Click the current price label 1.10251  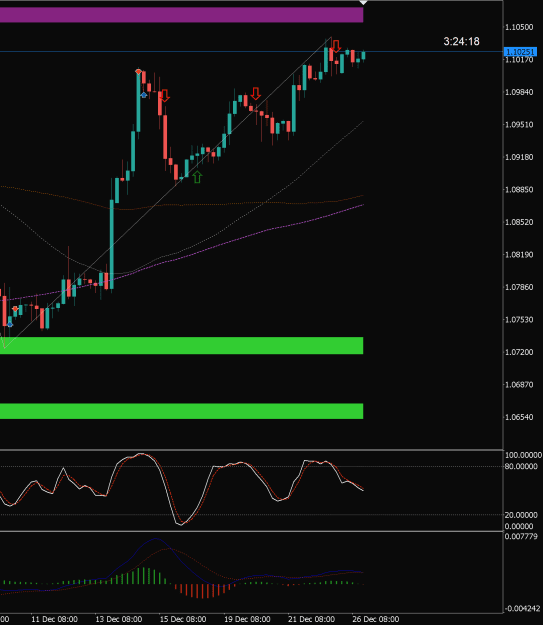pos(519,52)
